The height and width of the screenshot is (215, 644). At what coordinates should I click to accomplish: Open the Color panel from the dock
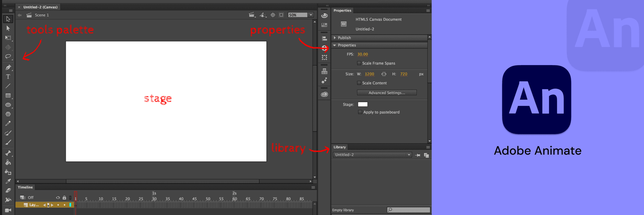324,15
